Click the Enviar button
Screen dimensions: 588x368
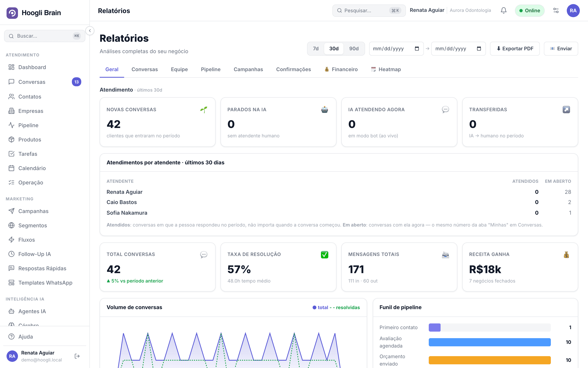point(561,49)
